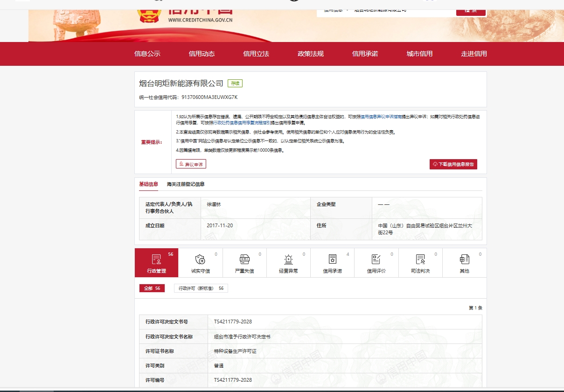Image resolution: width=564 pixels, height=392 pixels.
Task: Click the 行政许可决定文书名称 label
Action: 169,336
